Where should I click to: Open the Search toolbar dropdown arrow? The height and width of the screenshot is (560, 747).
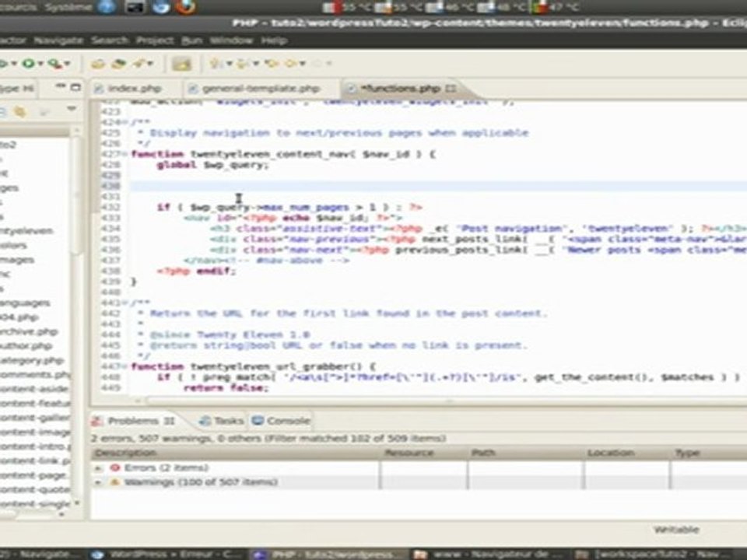tap(150, 63)
